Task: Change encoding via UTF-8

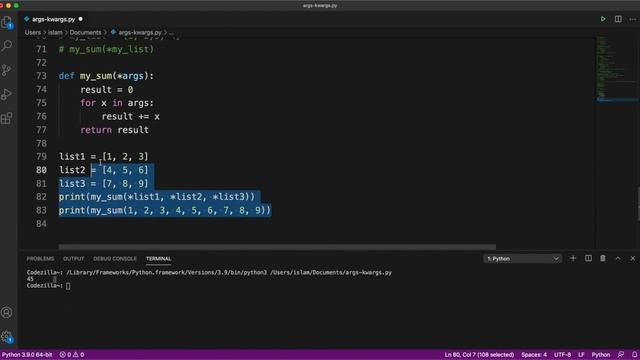Action: 562,355
